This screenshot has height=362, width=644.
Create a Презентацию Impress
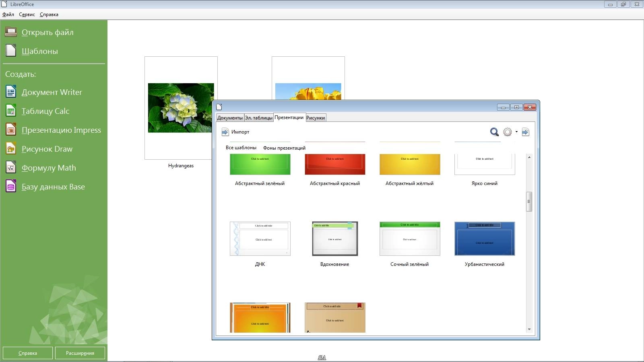(x=61, y=130)
